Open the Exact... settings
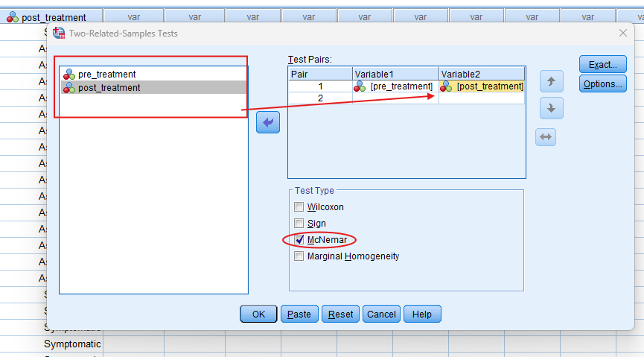644x357 pixels. pos(602,64)
